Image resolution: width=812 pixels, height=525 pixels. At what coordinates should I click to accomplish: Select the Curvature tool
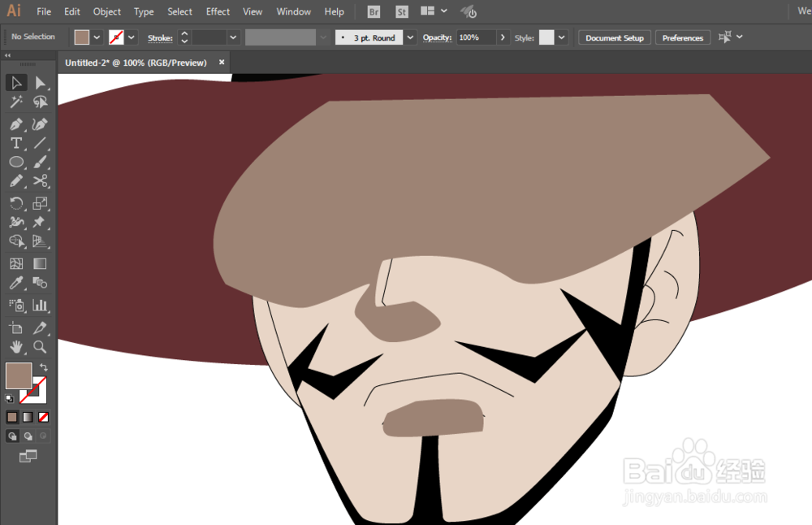tap(40, 124)
